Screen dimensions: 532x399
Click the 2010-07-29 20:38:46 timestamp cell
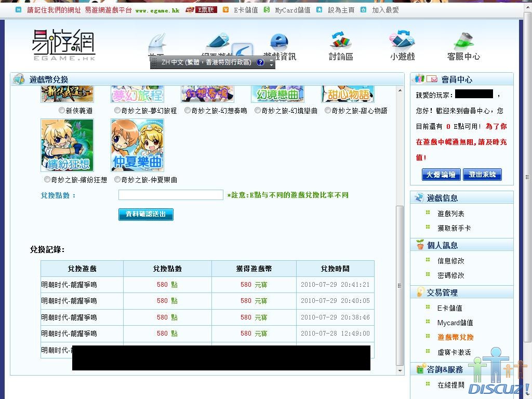coord(335,317)
